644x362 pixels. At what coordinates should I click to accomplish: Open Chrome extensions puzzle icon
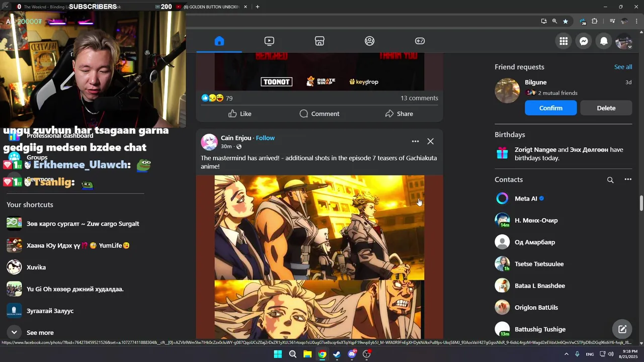tap(595, 21)
